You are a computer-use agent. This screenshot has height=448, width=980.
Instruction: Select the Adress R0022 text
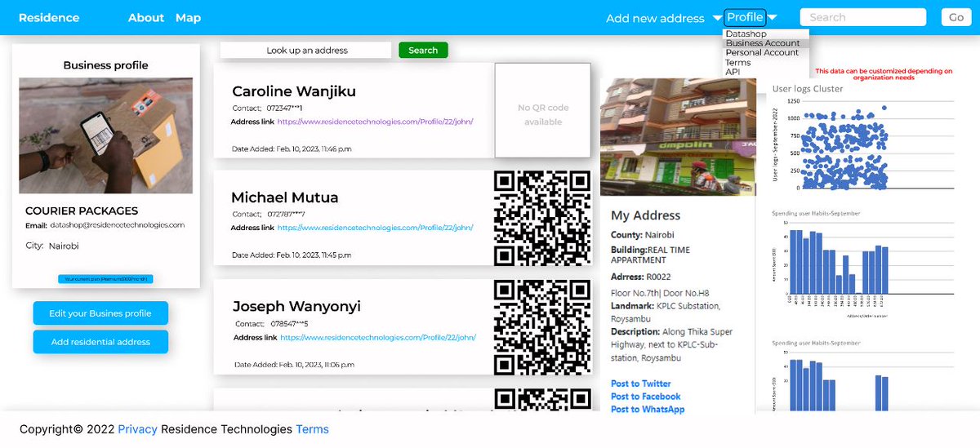tap(640, 277)
